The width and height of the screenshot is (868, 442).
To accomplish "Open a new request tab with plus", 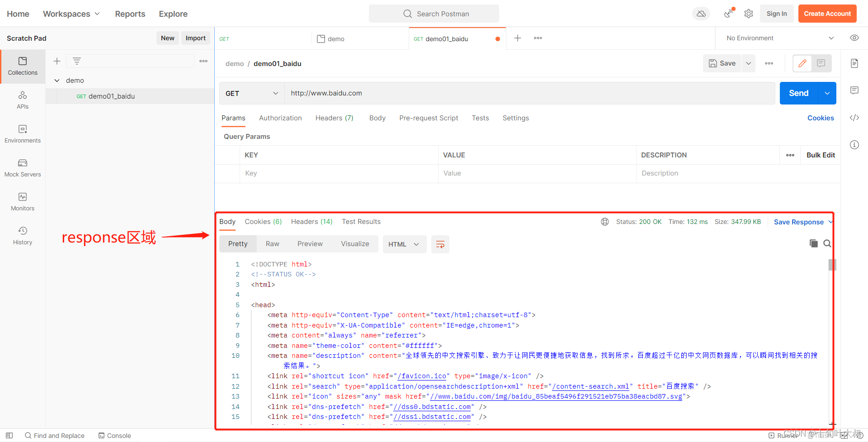I will pos(518,38).
